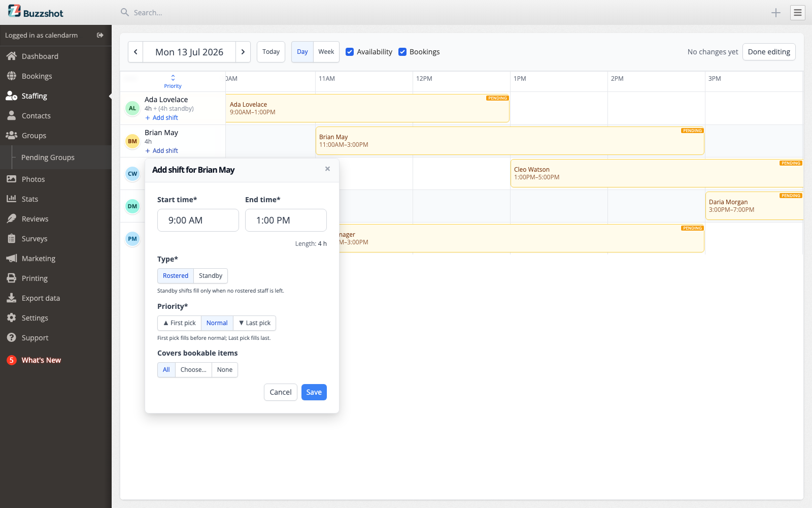Click Add shift under Ada Lovelace
This screenshot has width=812, height=508.
pos(162,118)
